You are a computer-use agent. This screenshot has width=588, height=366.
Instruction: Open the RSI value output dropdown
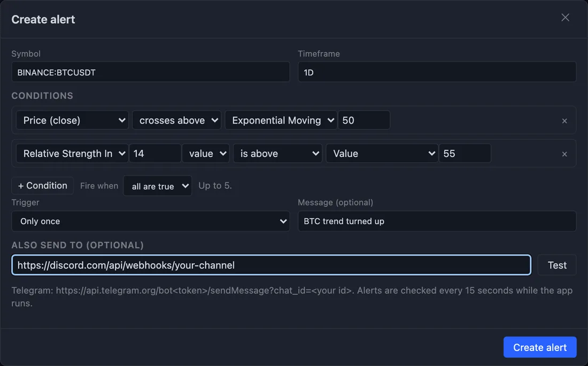click(x=206, y=153)
